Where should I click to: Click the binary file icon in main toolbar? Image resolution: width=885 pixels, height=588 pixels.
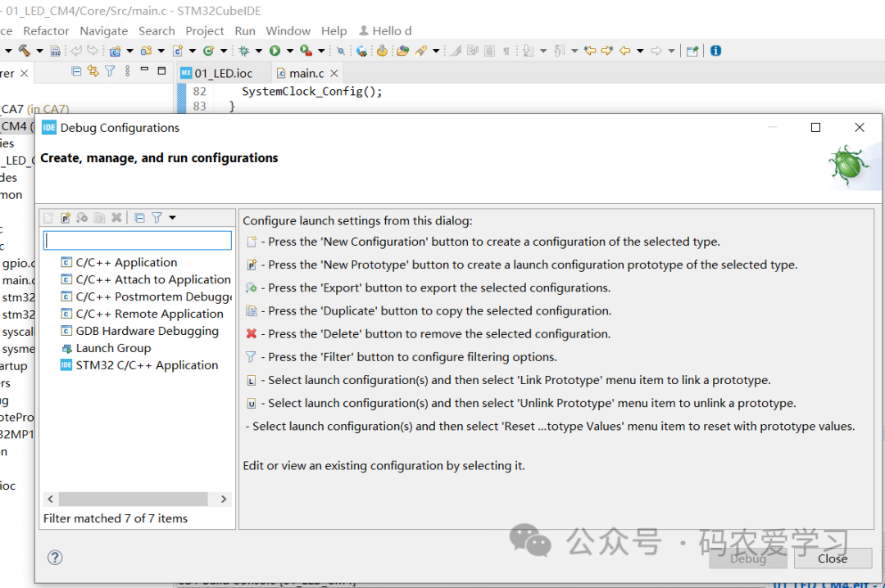(x=56, y=51)
